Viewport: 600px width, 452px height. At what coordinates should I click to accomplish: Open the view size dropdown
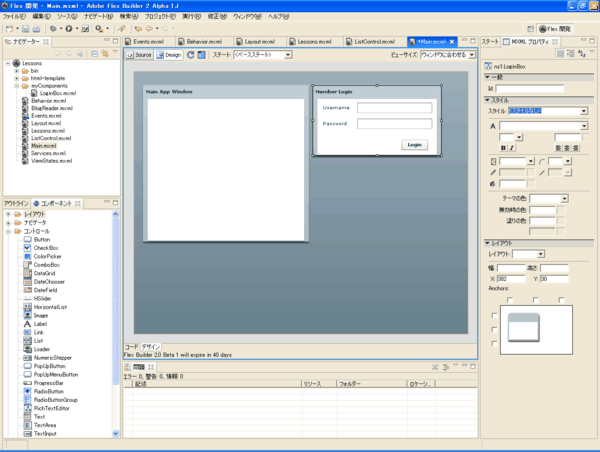click(447, 55)
